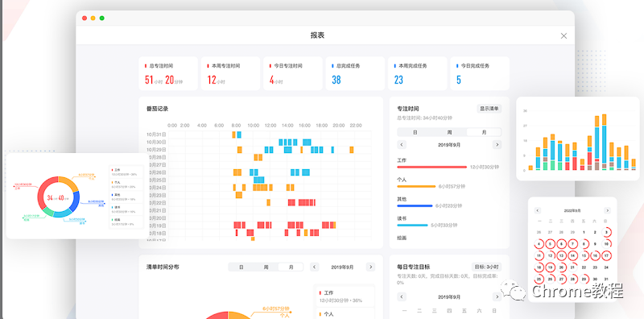Go to next month in 清单时间分布
Viewport: 644px width, 319px height.
pos(370,267)
